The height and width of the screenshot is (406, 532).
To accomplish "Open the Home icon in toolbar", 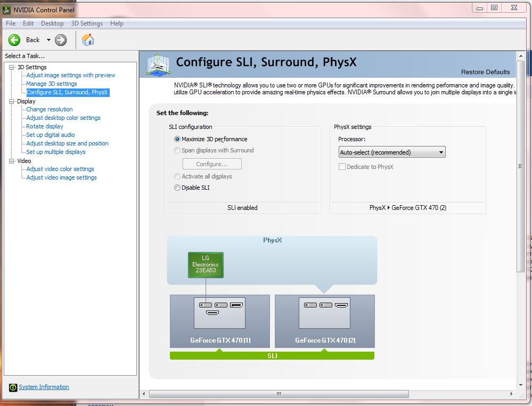I will (x=88, y=40).
